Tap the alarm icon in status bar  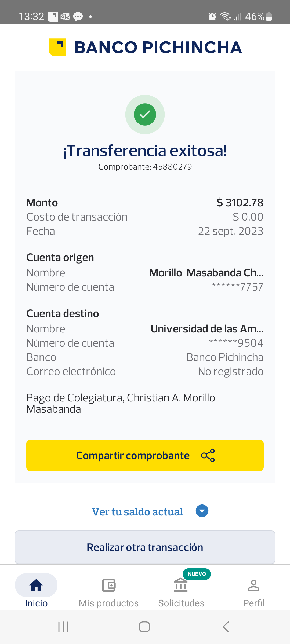[212, 17]
